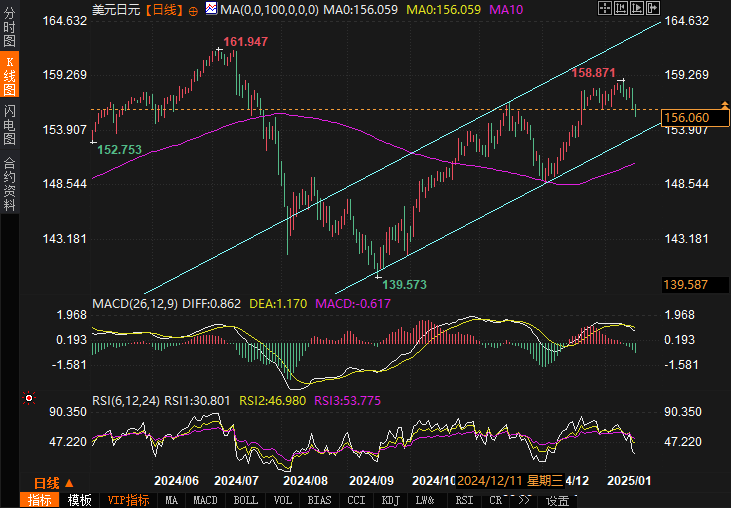Screen dimensions: 731x508
Task: Click the chart icon before MA(0,0,100,0,0,0)
Action: tap(211, 8)
